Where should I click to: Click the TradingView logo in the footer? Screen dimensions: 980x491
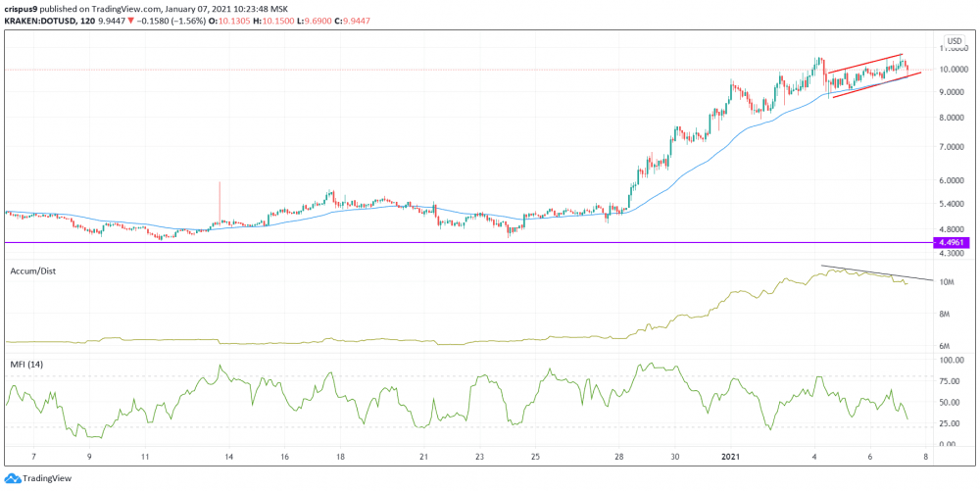tap(38, 479)
